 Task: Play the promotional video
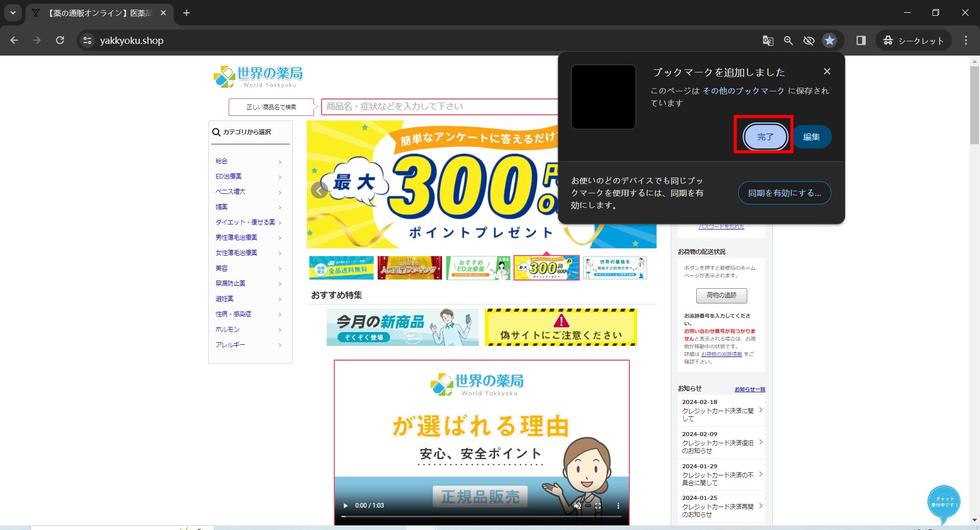[x=346, y=506]
